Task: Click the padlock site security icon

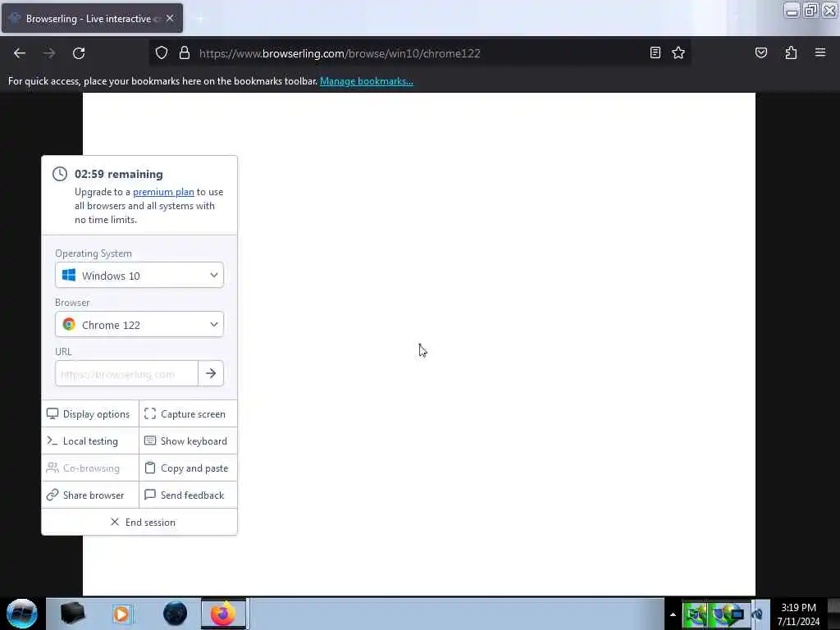Action: click(x=185, y=53)
